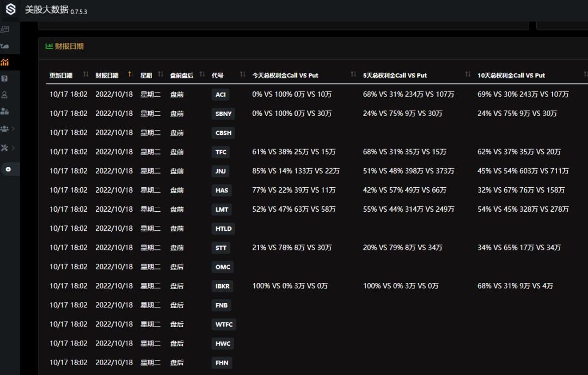The width and height of the screenshot is (588, 375).
Task: Select IBKR today's value 100% VS 0%
Action: [x=290, y=286]
